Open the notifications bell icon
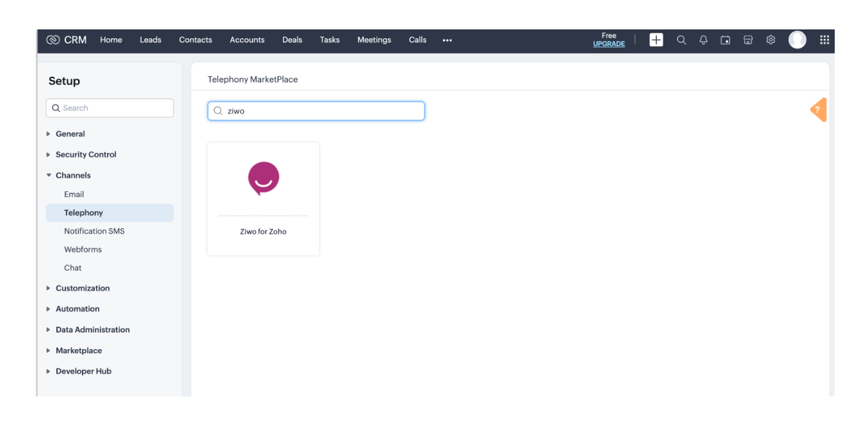This screenshot has width=868, height=431. pyautogui.click(x=703, y=40)
